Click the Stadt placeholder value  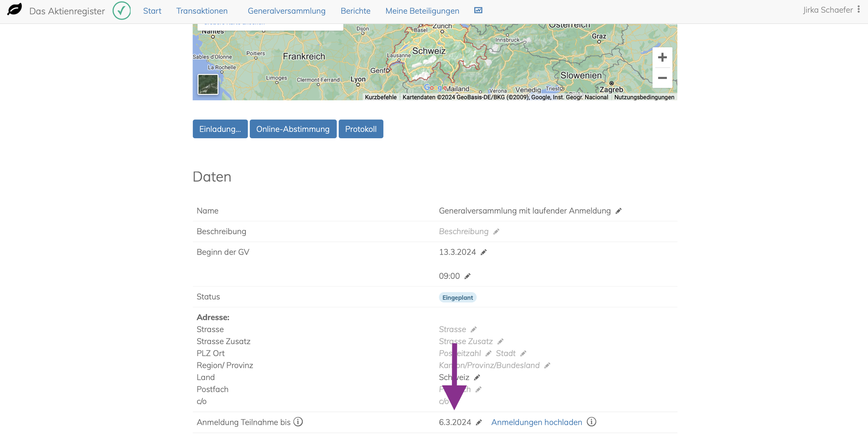pyautogui.click(x=506, y=354)
